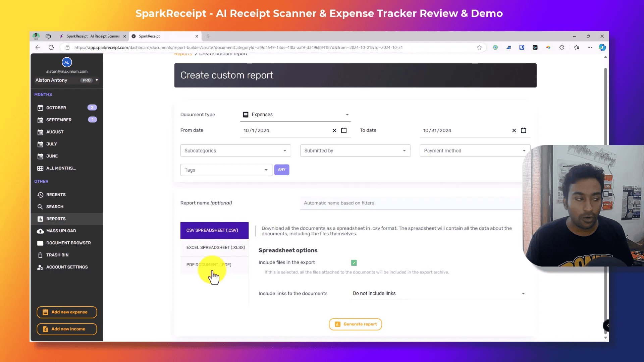
Task: Open browser Favorites list icon
Action: tap(577, 47)
